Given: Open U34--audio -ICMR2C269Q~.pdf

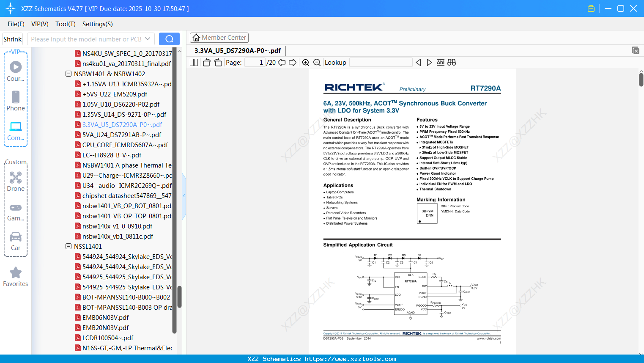Looking at the screenshot, I should 123,185.
